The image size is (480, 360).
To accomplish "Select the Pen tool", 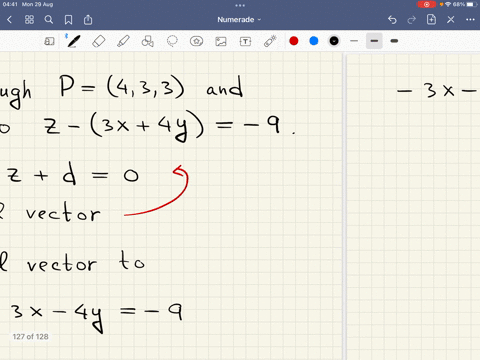I will 73,41.
